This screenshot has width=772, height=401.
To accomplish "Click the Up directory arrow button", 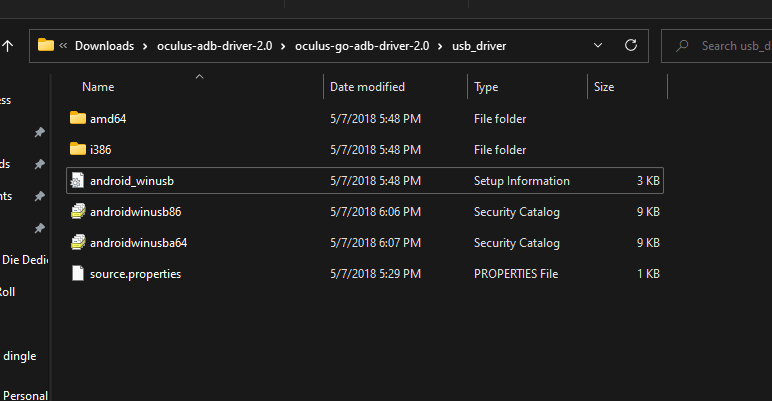I will 8,46.
